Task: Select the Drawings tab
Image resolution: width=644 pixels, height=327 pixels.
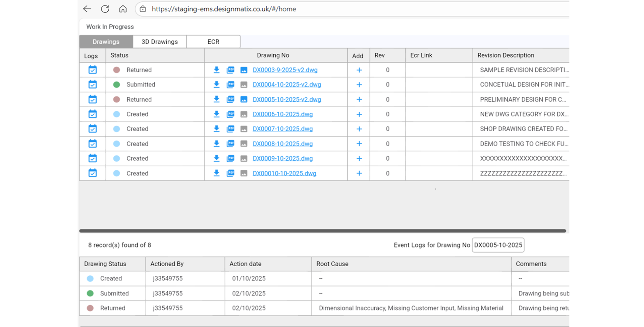Action: [x=106, y=42]
